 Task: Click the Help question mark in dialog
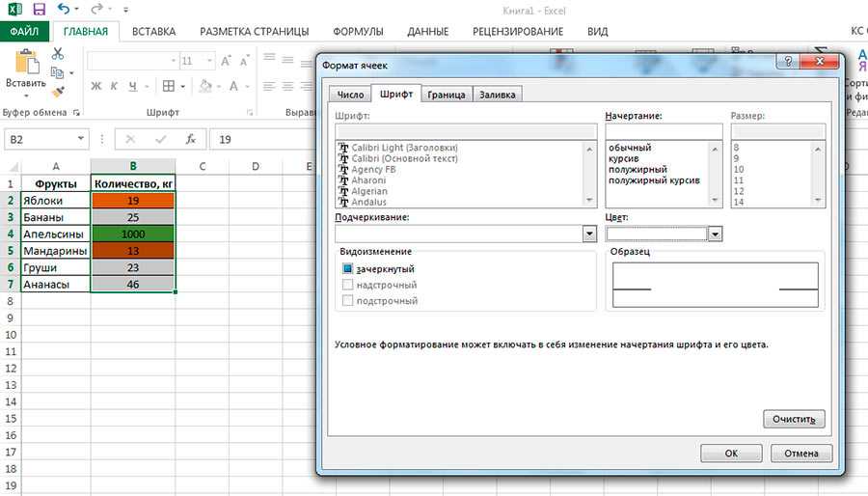click(x=788, y=61)
